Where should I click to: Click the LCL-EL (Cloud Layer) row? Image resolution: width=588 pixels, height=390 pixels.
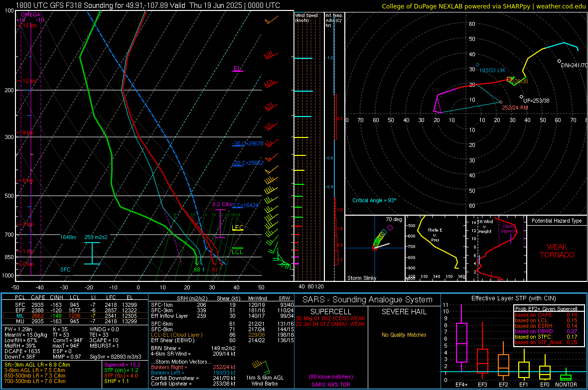pos(221,335)
